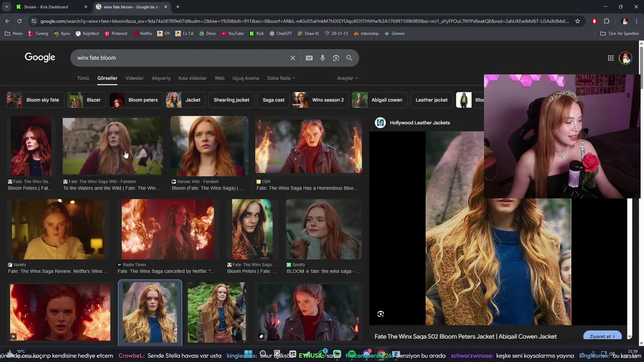The image size is (644, 362).
Task: Open the Tüm Yer İşaretleri bookmarks folder
Action: pyautogui.click(x=620, y=34)
